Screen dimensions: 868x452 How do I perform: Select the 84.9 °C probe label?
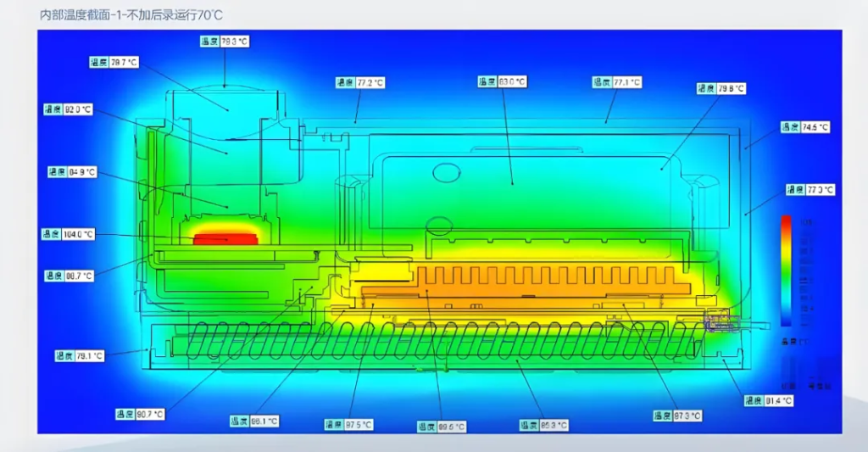[72, 172]
